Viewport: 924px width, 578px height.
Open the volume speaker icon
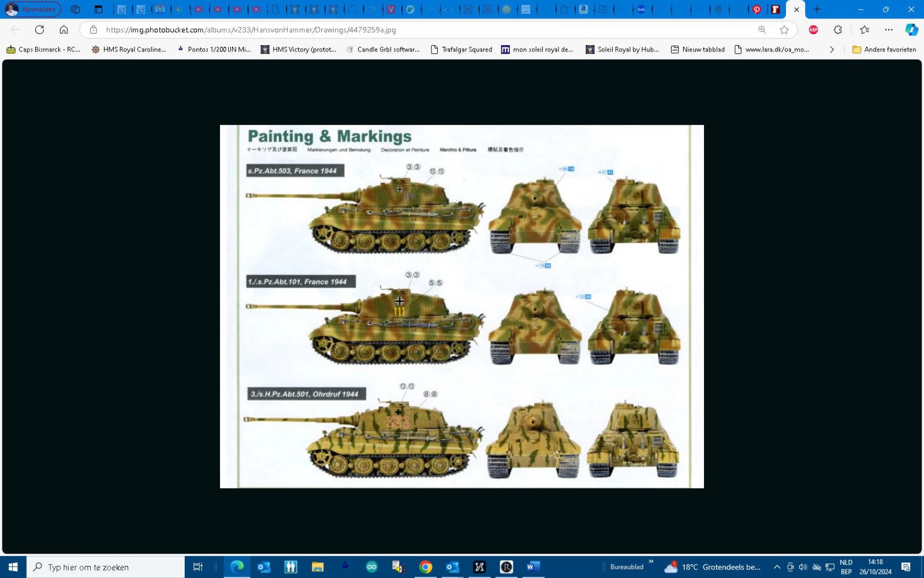(803, 567)
